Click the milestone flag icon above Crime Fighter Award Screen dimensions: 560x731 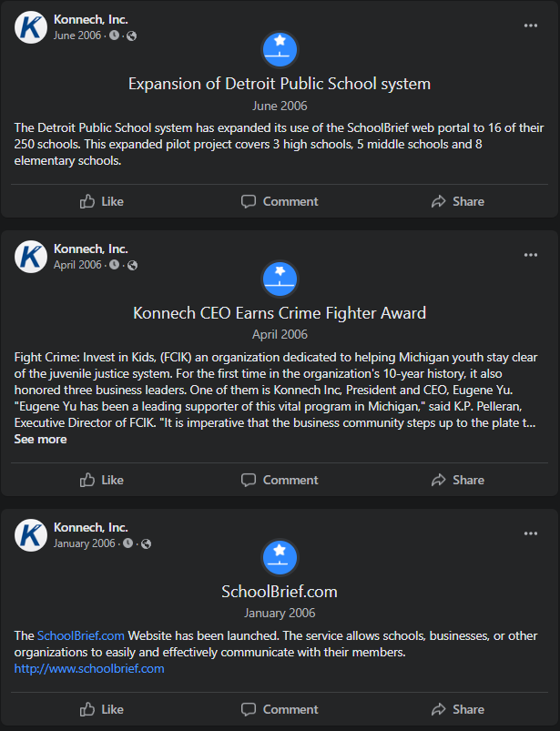280,278
